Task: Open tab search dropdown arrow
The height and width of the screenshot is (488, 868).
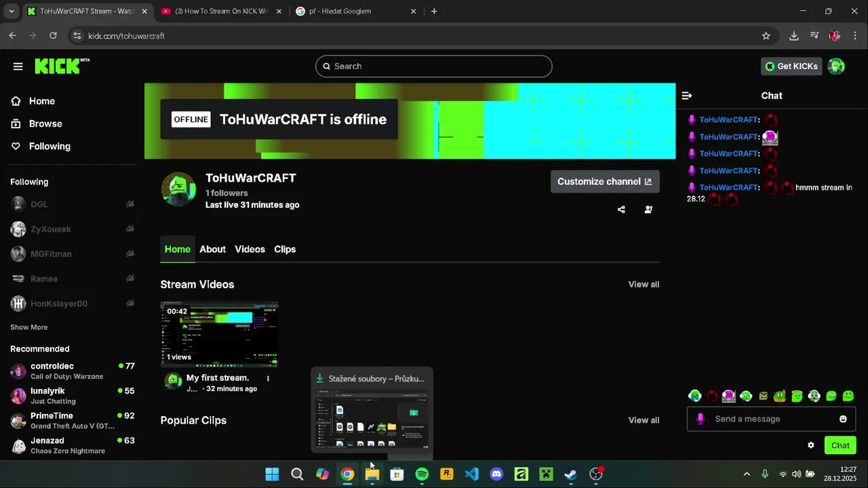Action: tap(11, 11)
